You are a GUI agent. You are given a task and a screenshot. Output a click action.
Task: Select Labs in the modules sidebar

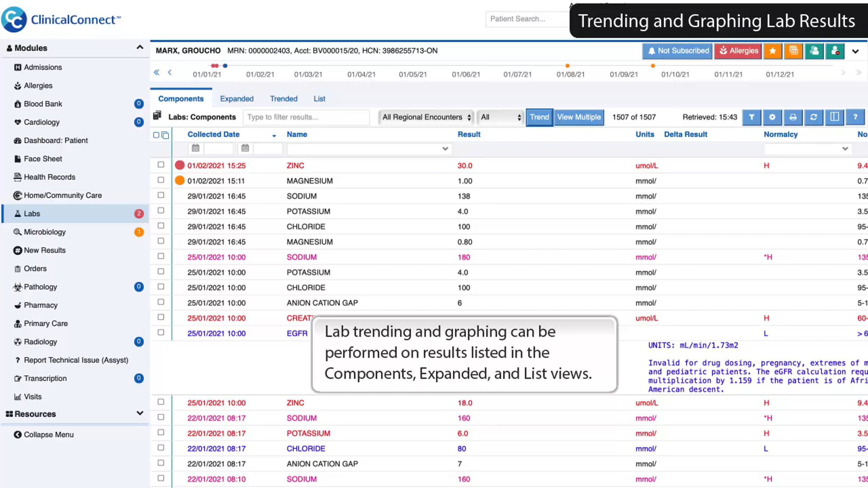(x=76, y=214)
